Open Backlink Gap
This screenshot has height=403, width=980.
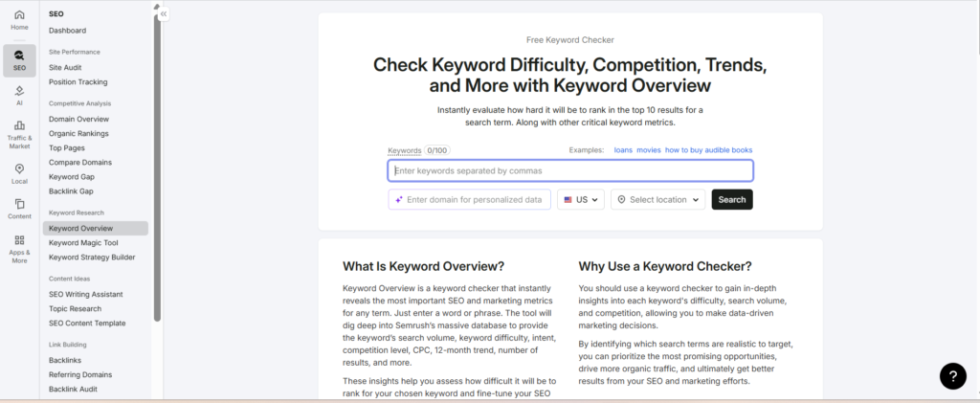click(71, 191)
